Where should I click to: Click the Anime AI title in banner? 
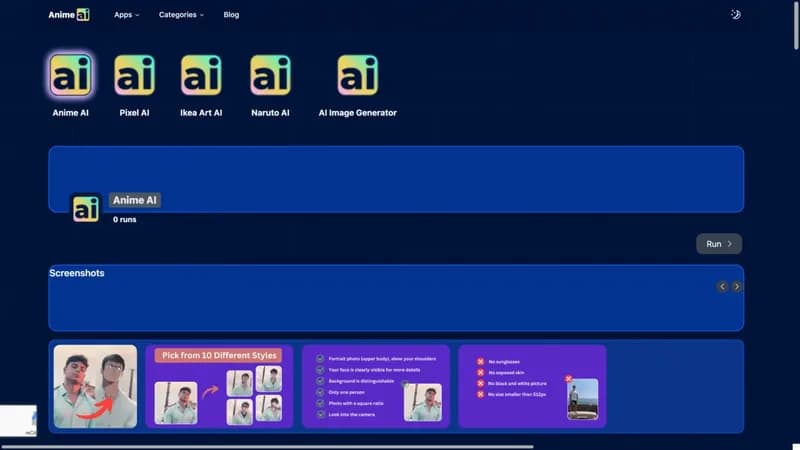point(135,200)
